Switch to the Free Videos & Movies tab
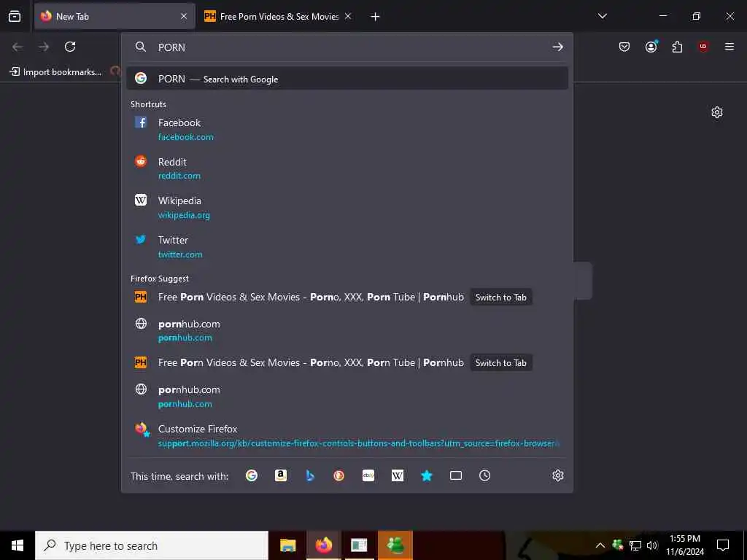The height and width of the screenshot is (560, 747). [279, 16]
